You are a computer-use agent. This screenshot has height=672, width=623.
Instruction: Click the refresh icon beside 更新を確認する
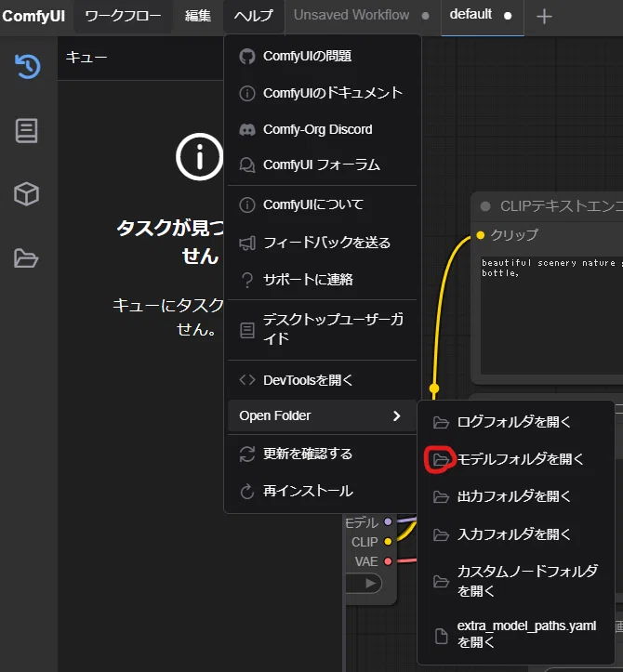point(247,454)
